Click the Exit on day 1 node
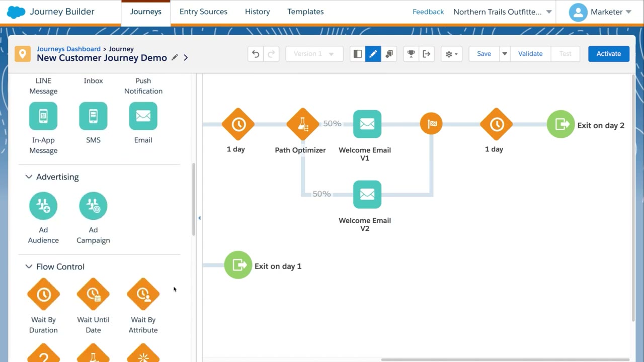 point(238,265)
